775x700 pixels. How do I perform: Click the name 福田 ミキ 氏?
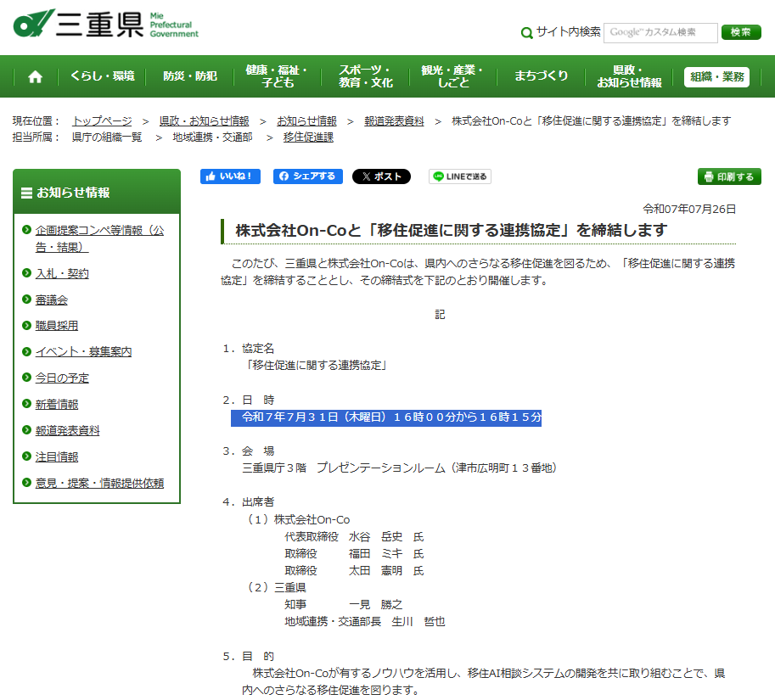(x=386, y=554)
